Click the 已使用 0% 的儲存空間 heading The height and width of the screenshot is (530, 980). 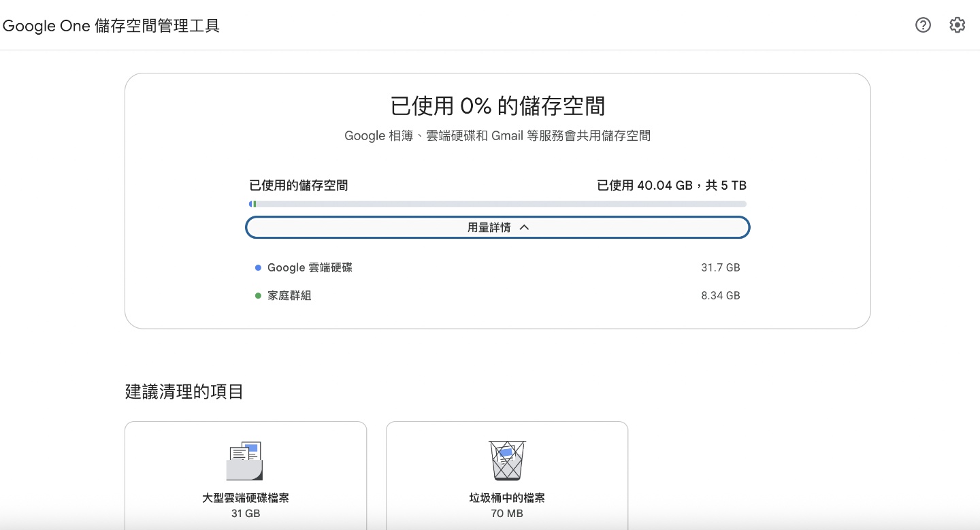pyautogui.click(x=497, y=106)
